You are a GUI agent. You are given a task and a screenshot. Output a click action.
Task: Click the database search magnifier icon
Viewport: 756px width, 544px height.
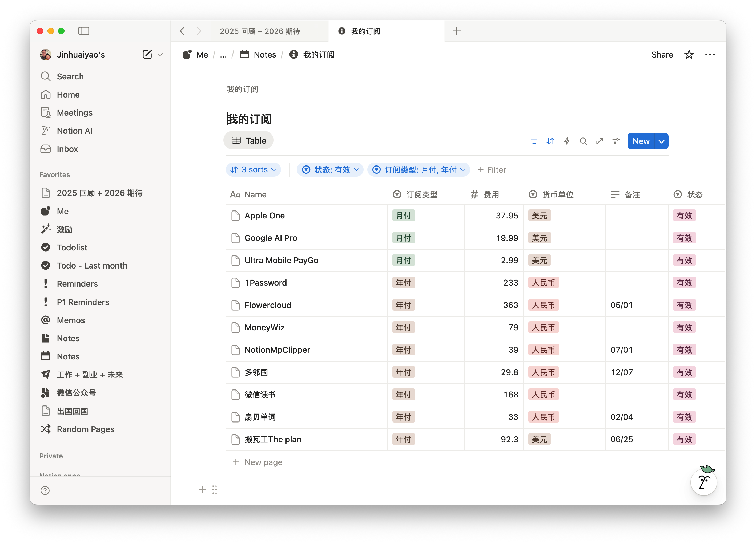tap(583, 141)
